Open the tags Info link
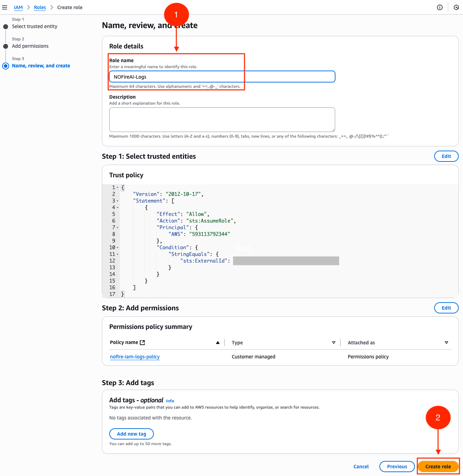The height and width of the screenshot is (476, 463). (x=170, y=401)
